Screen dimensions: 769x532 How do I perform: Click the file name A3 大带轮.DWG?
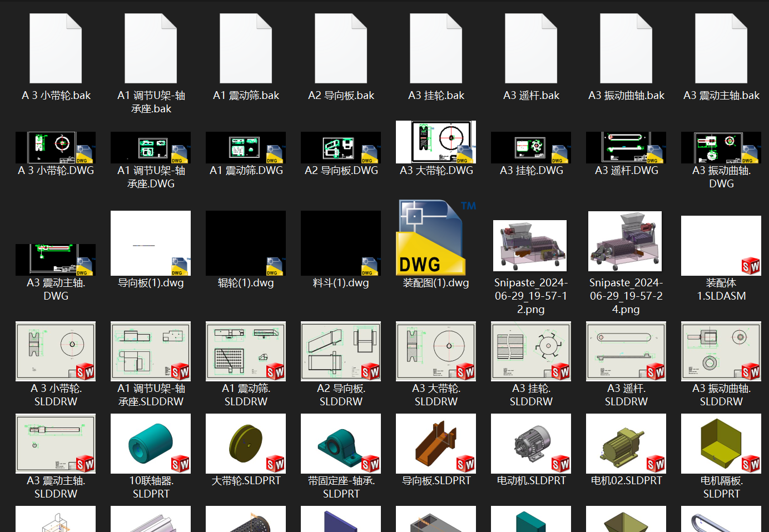[436, 171]
